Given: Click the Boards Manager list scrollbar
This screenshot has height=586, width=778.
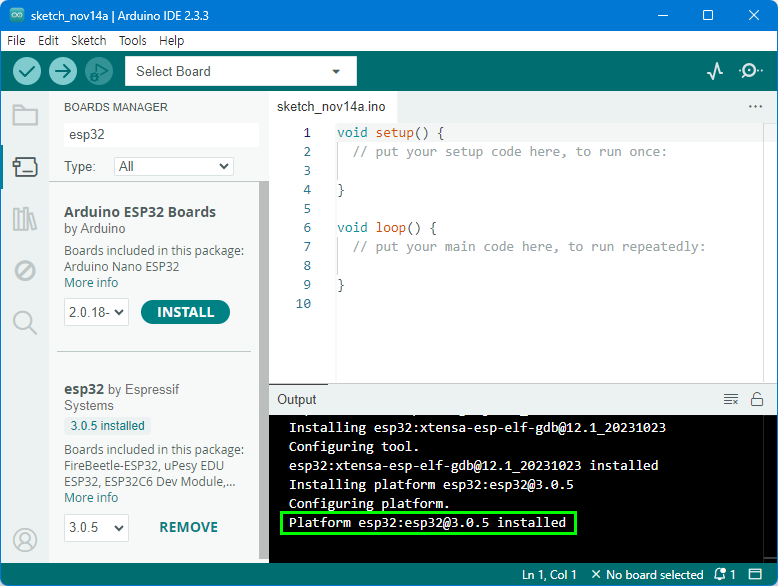Looking at the screenshot, I should coord(263,370).
